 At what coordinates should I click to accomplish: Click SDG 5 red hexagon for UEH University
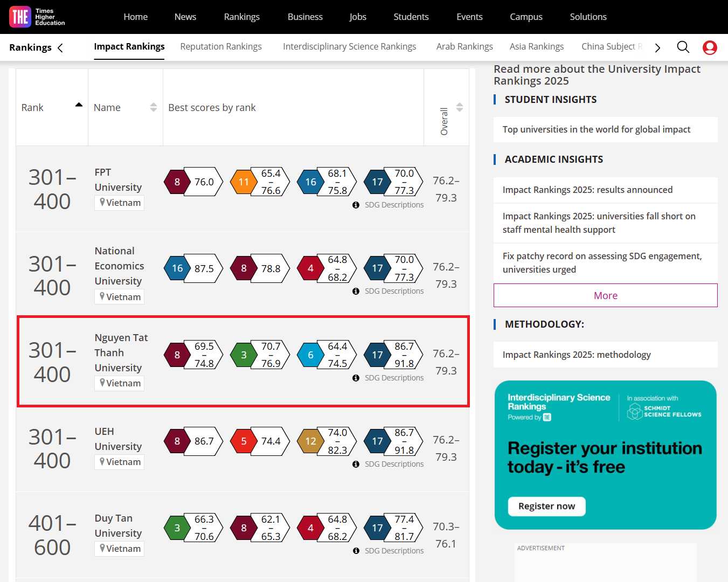pos(244,441)
